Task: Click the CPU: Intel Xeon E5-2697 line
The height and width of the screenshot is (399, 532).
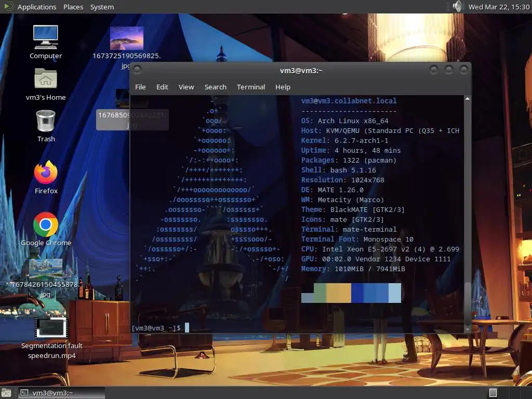Action: click(x=380, y=249)
